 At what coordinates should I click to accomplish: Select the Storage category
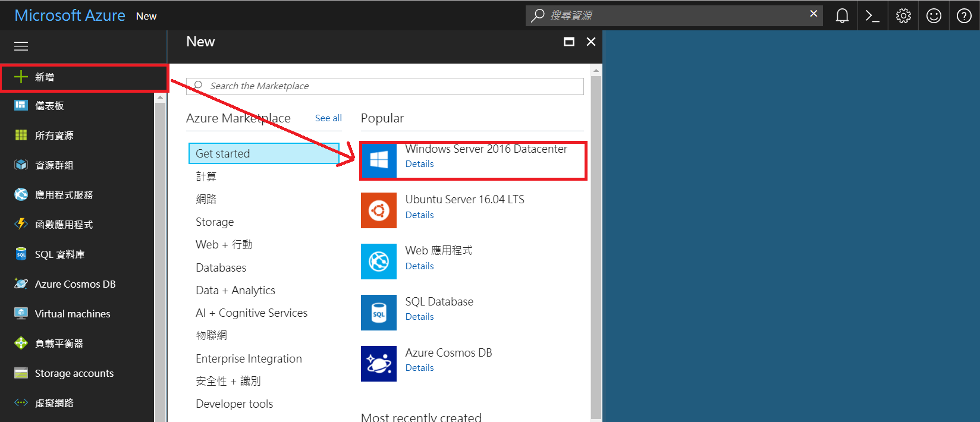[x=215, y=222]
